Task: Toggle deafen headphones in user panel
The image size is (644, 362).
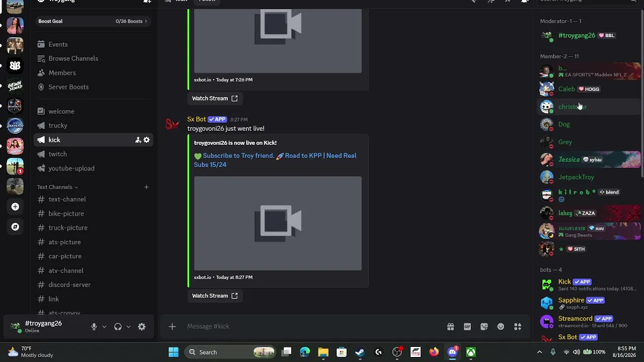Action: point(118,327)
